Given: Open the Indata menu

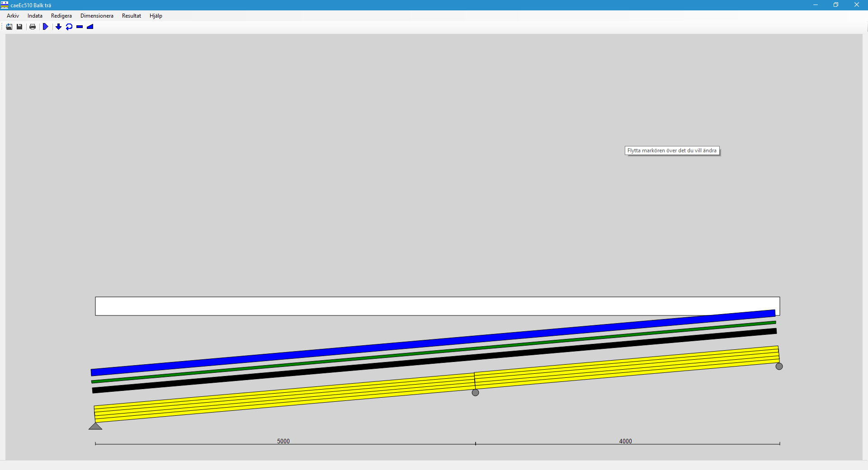Looking at the screenshot, I should coord(35,16).
